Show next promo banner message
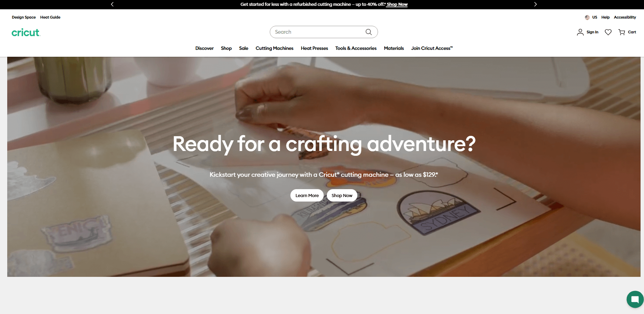This screenshot has width=644, height=314. 535,4
